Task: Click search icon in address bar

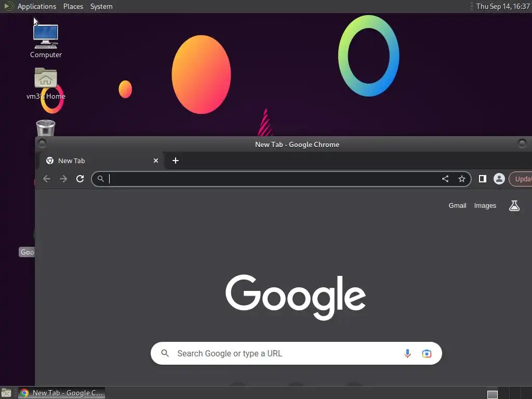Action: point(100,179)
